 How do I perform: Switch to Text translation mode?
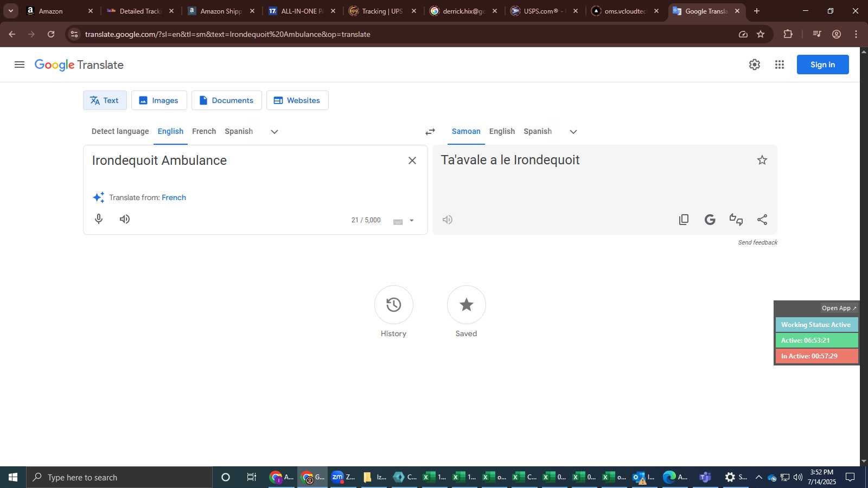(x=105, y=100)
